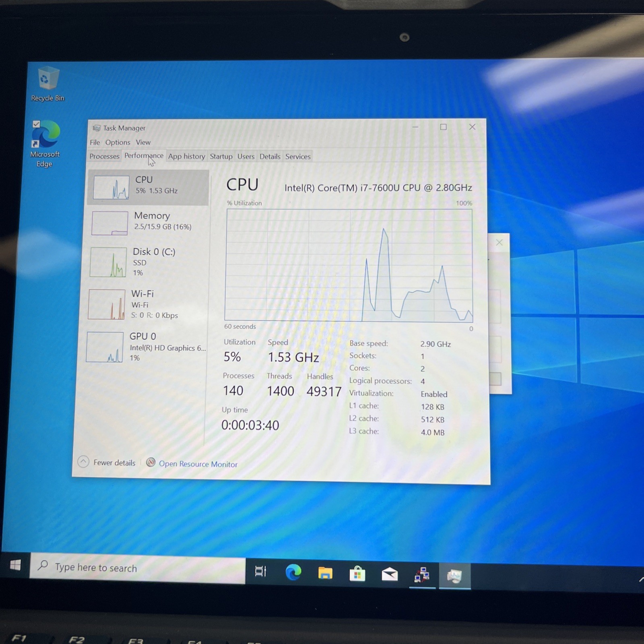Viewport: 644px width, 644px height.
Task: Click the search magnifier icon in taskbar
Action: (x=43, y=566)
